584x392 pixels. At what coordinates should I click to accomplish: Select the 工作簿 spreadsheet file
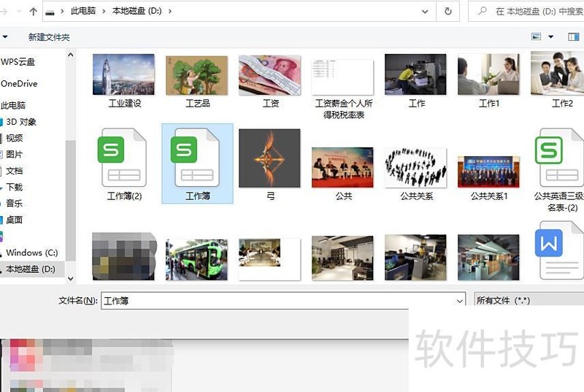pyautogui.click(x=197, y=163)
